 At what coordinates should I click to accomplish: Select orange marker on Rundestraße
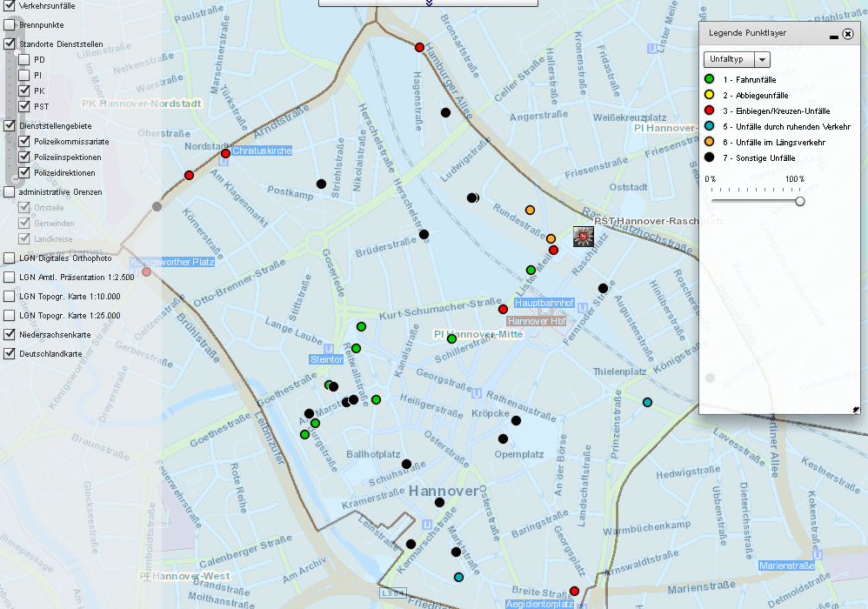530,210
